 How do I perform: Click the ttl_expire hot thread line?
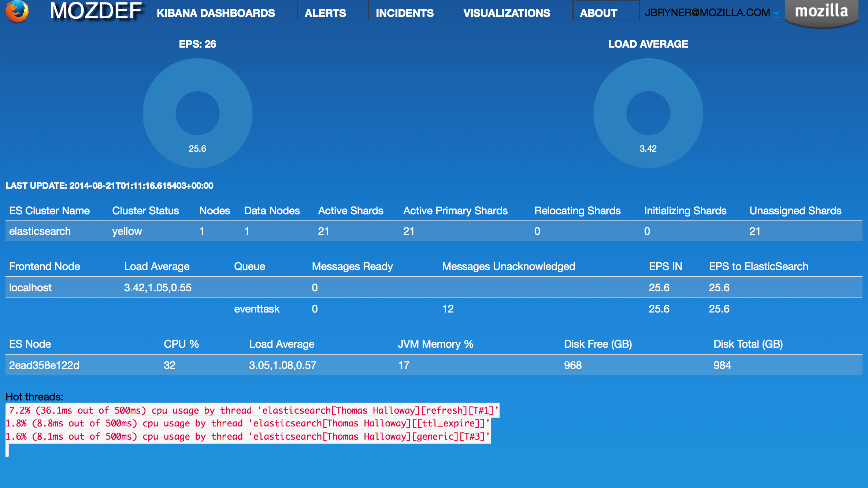[x=248, y=424]
